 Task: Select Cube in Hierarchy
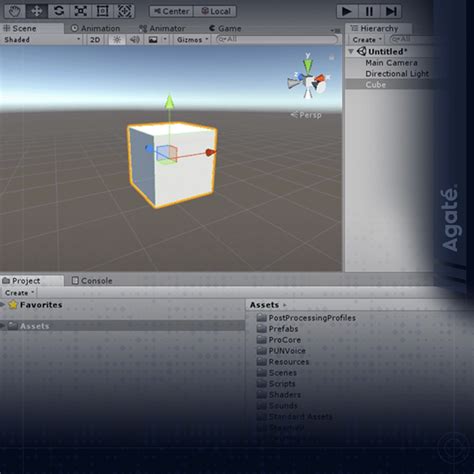point(375,85)
